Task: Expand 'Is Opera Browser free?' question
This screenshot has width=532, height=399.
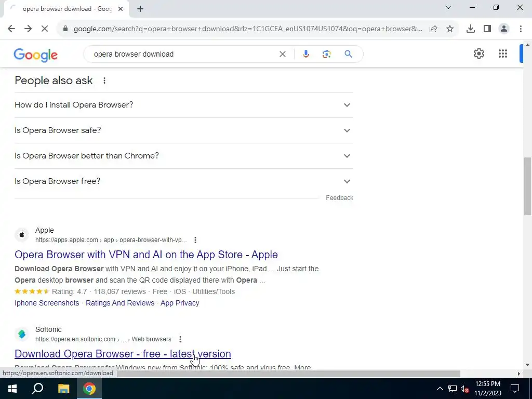Action: [184, 181]
